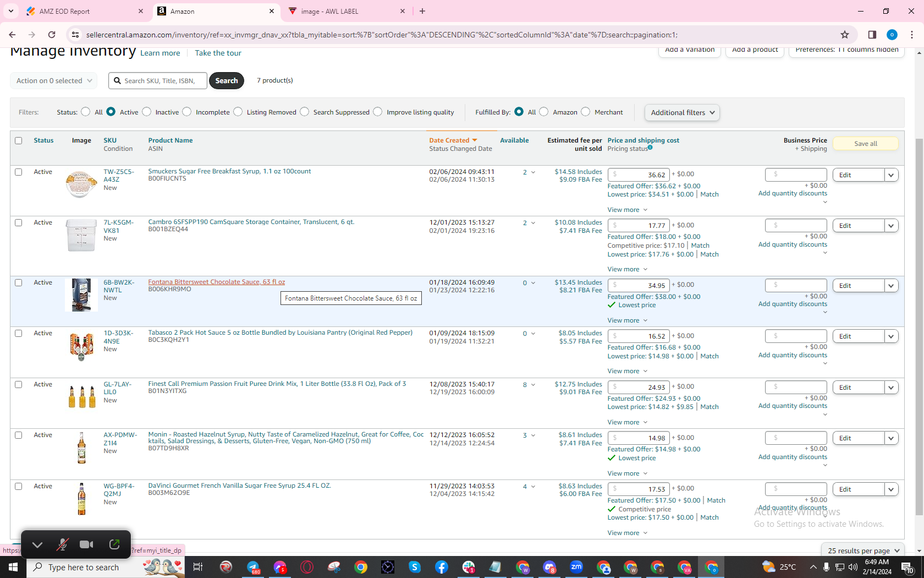Image resolution: width=924 pixels, height=578 pixels.
Task: Select the Incomplete status filter
Action: 187,112
